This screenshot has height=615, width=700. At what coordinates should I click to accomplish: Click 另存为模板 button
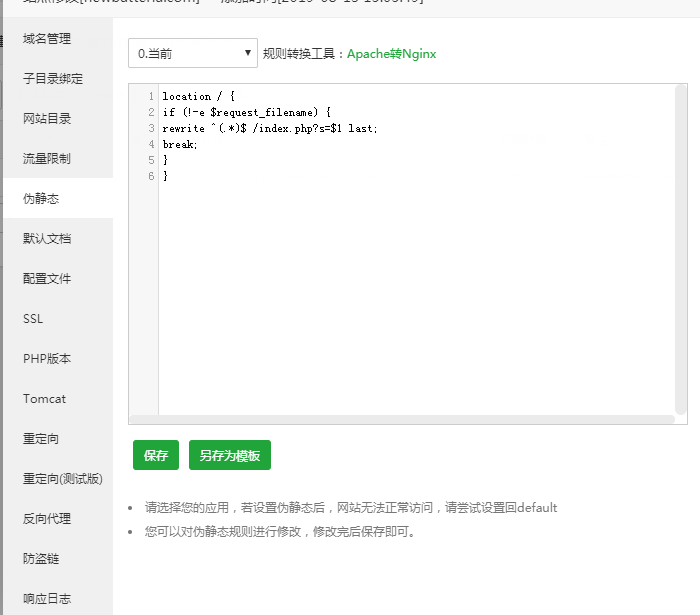[230, 455]
